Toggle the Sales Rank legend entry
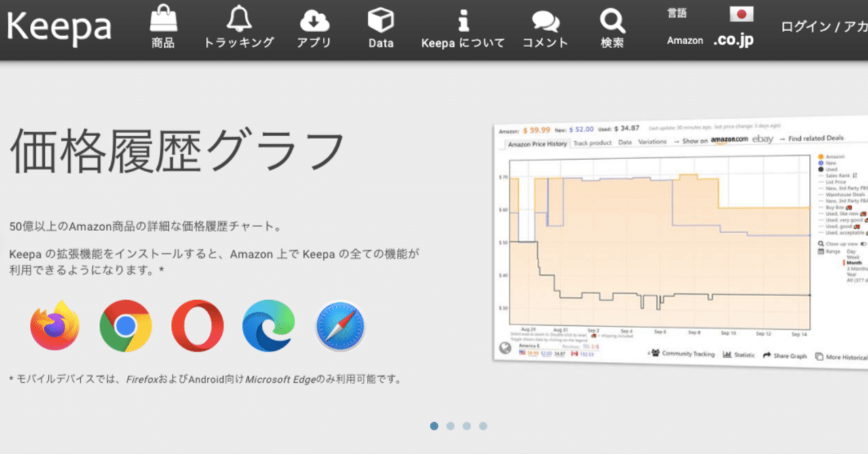The image size is (868, 454). tap(838, 176)
